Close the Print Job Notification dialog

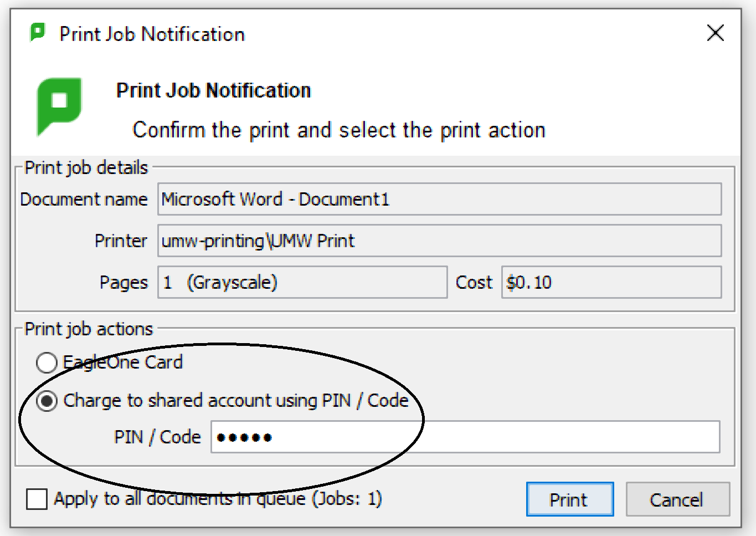click(715, 33)
